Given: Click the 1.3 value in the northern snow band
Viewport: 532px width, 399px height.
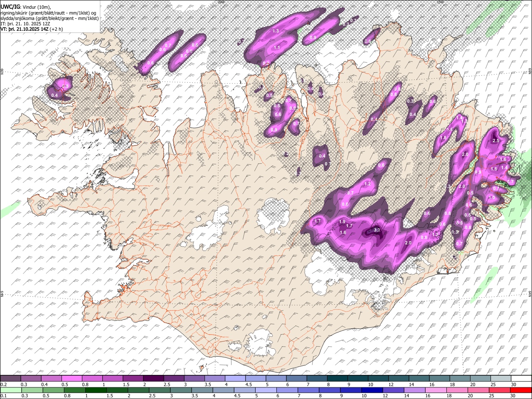Looking at the screenshot, I should (276, 31).
